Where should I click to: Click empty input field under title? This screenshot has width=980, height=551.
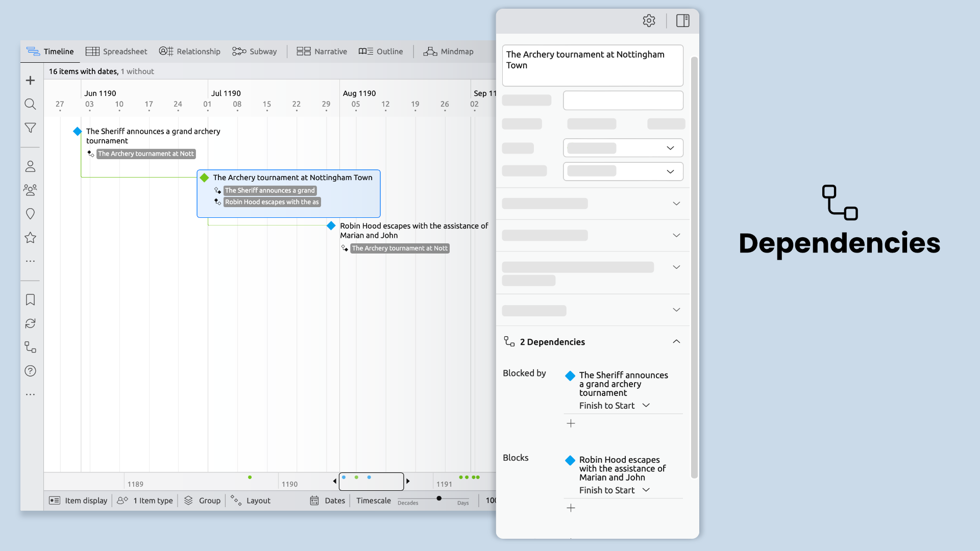click(623, 101)
